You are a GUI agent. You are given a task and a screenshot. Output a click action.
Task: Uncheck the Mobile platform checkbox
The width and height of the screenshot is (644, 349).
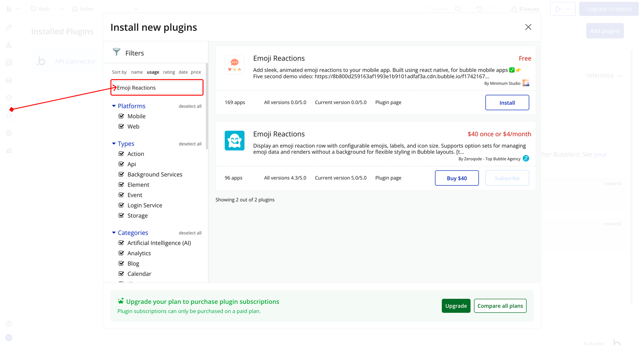coord(121,116)
